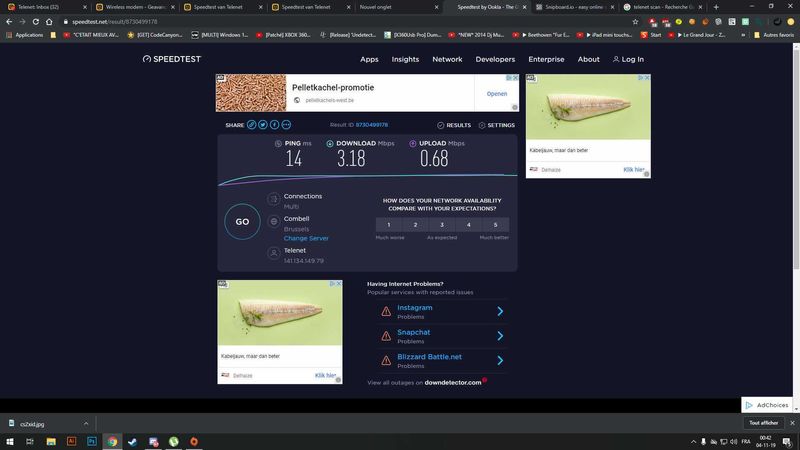
Task: Open the Results page icon
Action: coord(454,125)
